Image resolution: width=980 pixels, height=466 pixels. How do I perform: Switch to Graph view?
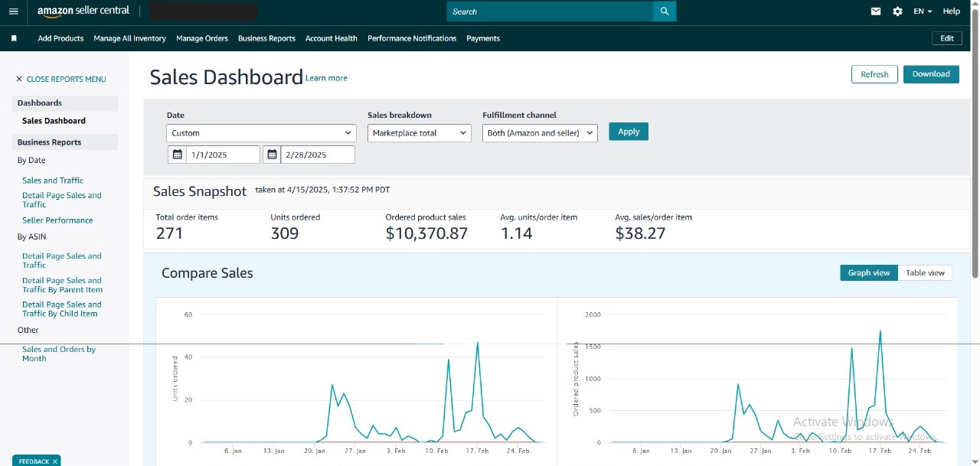(869, 272)
